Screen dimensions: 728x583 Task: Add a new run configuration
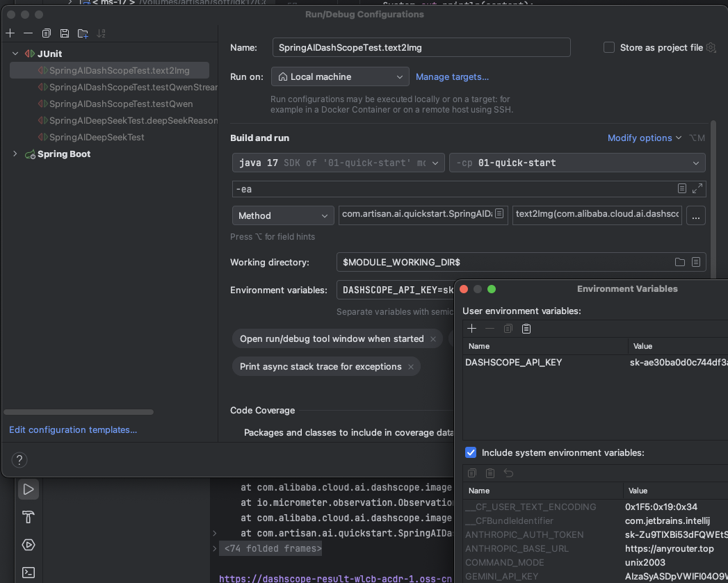pyautogui.click(x=10, y=33)
